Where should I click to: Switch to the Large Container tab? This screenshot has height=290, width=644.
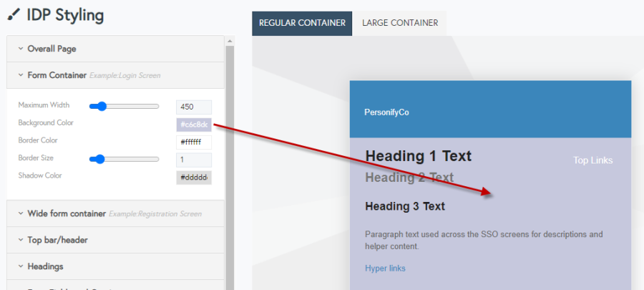coord(400,23)
